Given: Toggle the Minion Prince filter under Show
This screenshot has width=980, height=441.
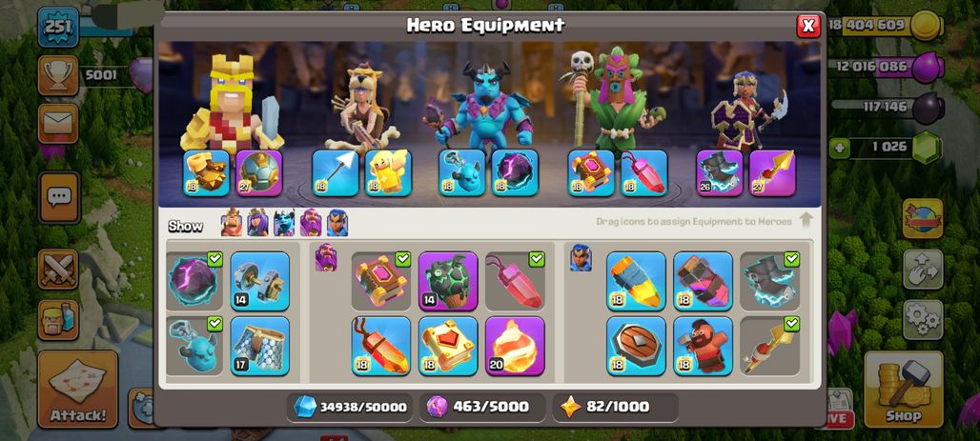Looking at the screenshot, I should [284, 223].
